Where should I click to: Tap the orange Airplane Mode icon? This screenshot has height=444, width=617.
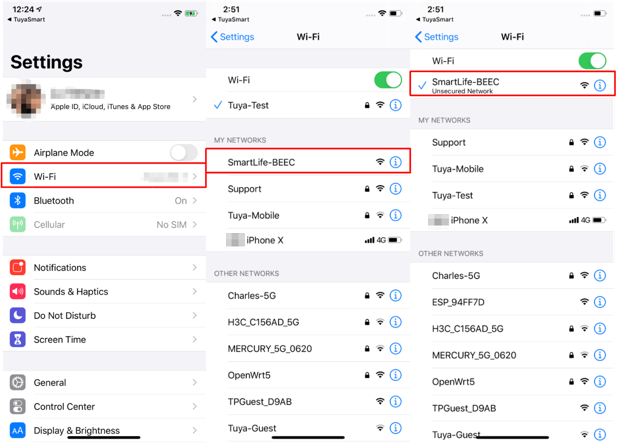(17, 152)
